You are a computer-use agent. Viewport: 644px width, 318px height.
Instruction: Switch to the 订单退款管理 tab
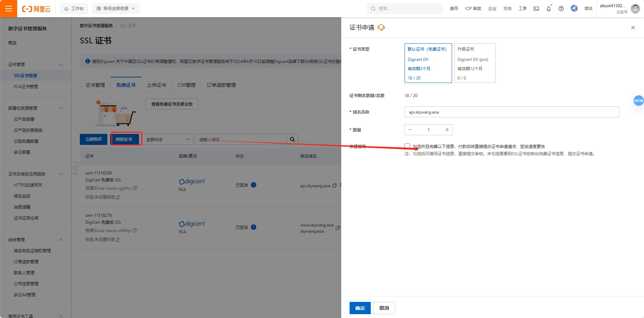click(x=221, y=85)
